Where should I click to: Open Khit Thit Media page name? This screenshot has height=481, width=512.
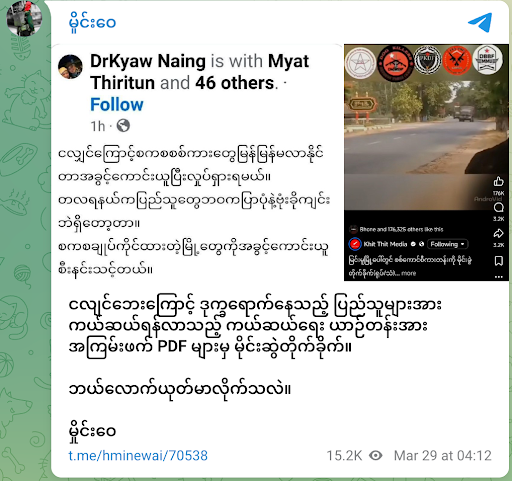pyautogui.click(x=385, y=244)
